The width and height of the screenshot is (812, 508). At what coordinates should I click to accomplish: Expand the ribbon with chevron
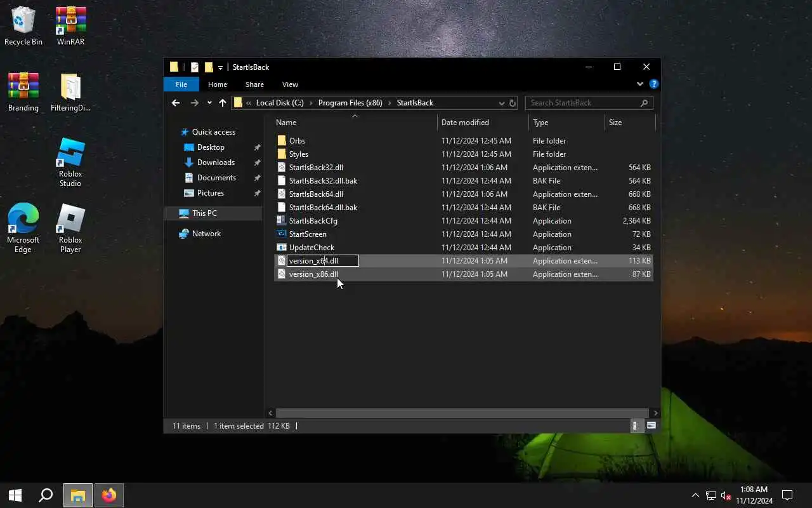pos(639,84)
